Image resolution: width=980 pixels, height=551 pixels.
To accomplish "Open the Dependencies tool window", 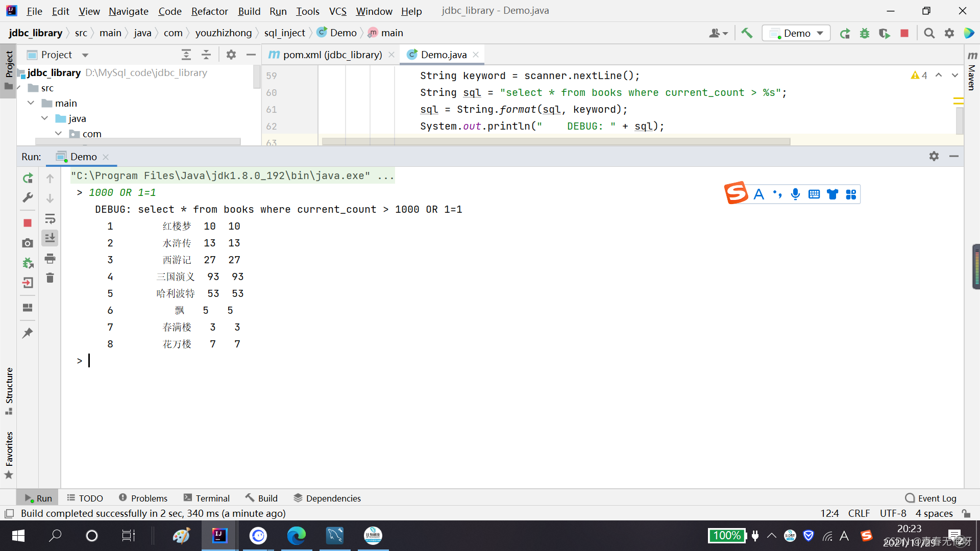I will (x=327, y=498).
